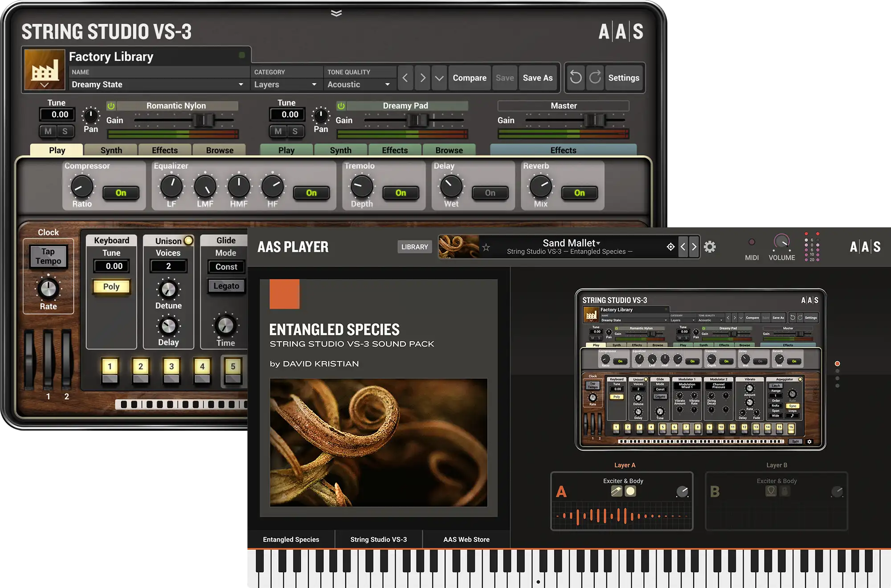The image size is (891, 588).
Task: Toggle the Equalizer On switch
Action: (x=311, y=193)
